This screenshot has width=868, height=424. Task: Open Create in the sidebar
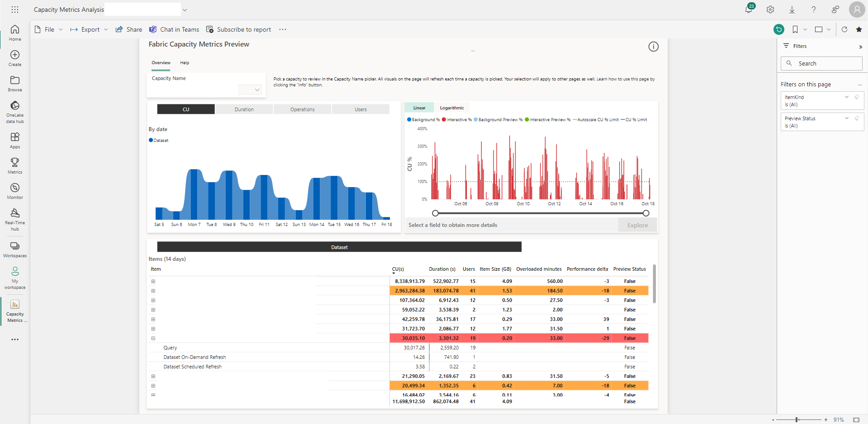click(15, 58)
